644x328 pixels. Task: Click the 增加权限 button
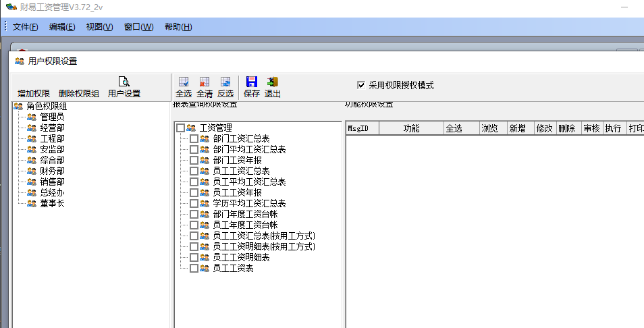pos(34,94)
